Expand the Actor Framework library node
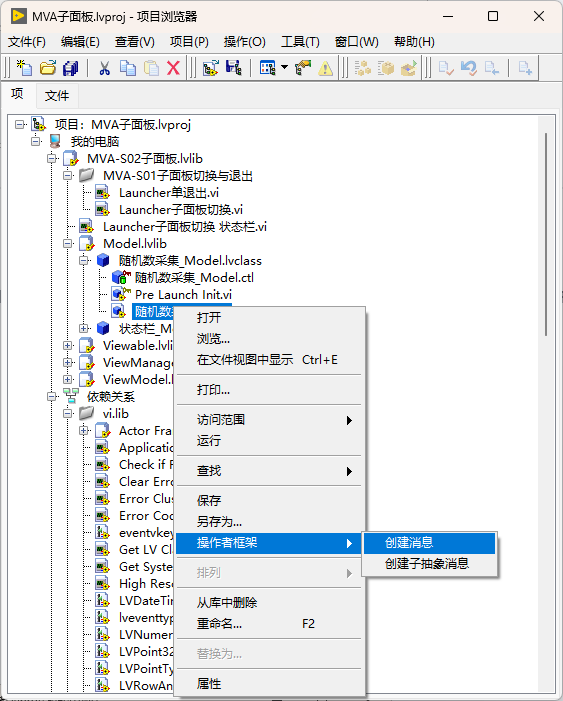Image resolution: width=563 pixels, height=701 pixels. (84, 430)
